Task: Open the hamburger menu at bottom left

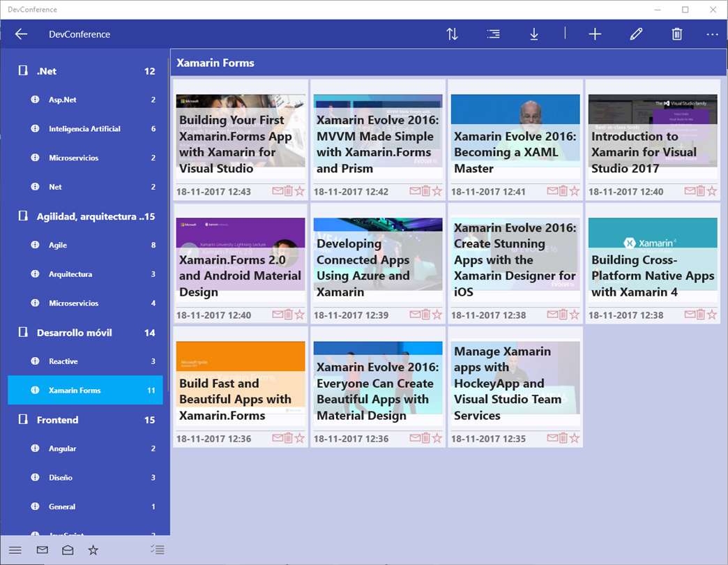Action: coord(15,550)
